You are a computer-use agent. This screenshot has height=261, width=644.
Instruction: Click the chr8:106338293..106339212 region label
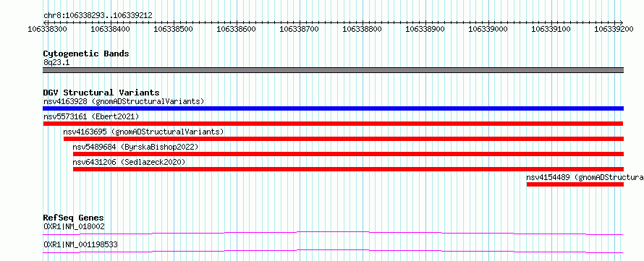98,15
